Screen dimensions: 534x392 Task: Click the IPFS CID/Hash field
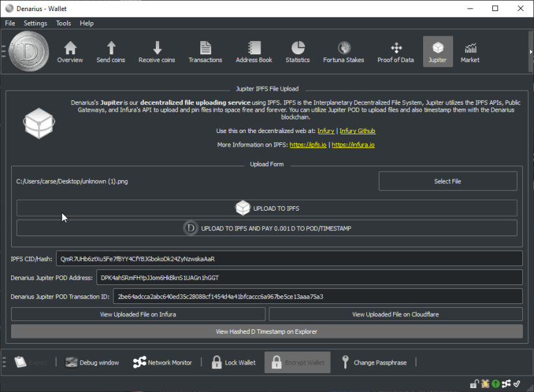tap(289, 259)
